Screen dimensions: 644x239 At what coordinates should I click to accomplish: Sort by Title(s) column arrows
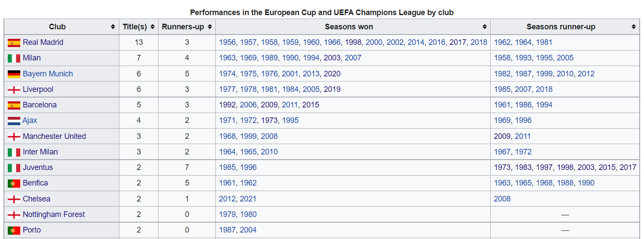152,27
